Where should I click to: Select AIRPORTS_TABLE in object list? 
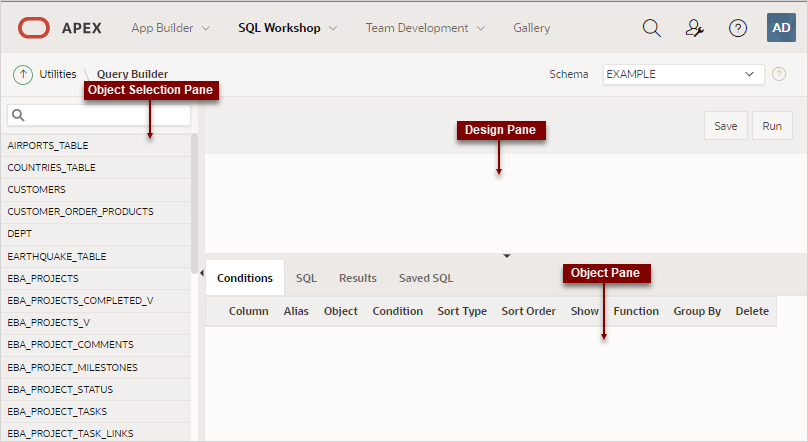click(x=96, y=146)
